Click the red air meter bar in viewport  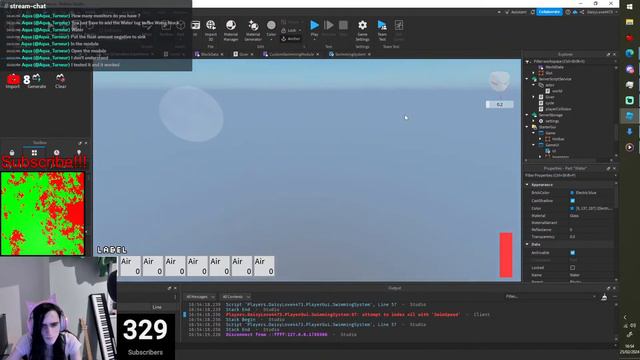click(x=506, y=255)
